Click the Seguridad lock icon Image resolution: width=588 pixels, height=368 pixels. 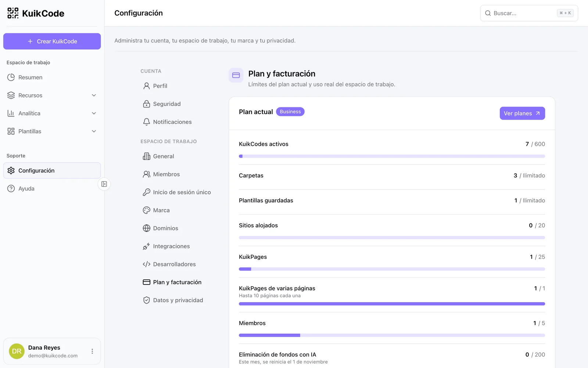pyautogui.click(x=147, y=104)
